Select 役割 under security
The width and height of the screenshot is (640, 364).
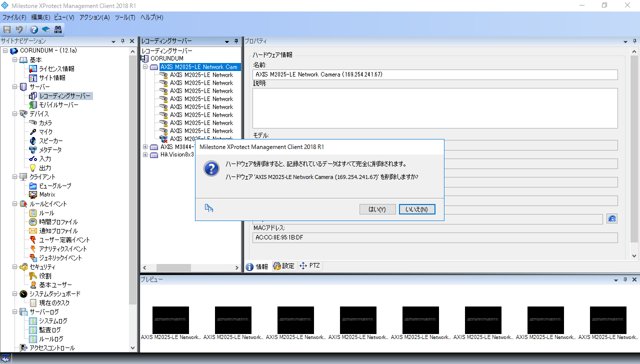coord(45,276)
